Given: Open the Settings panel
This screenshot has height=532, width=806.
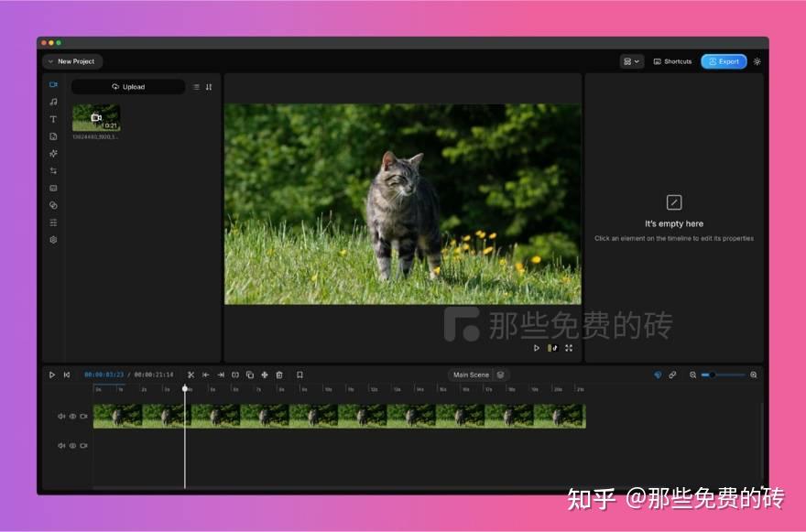Looking at the screenshot, I should [53, 239].
